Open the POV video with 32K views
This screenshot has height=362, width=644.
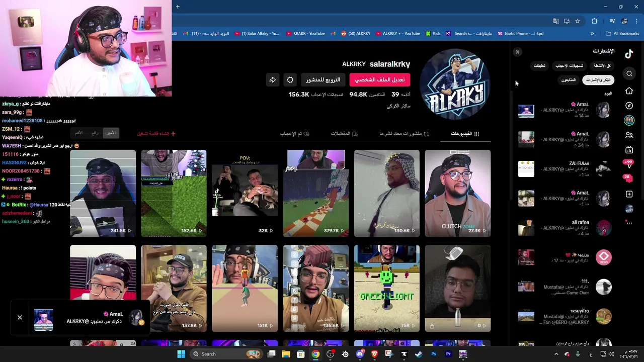click(245, 193)
